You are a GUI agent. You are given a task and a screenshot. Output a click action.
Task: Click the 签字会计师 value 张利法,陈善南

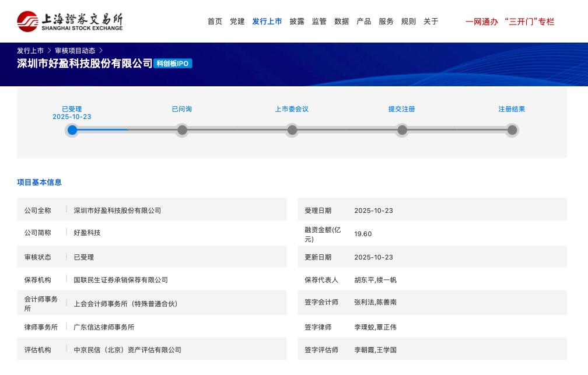point(376,302)
